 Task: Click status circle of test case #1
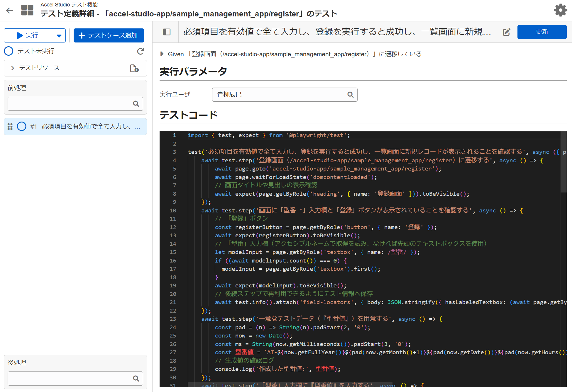(22, 126)
